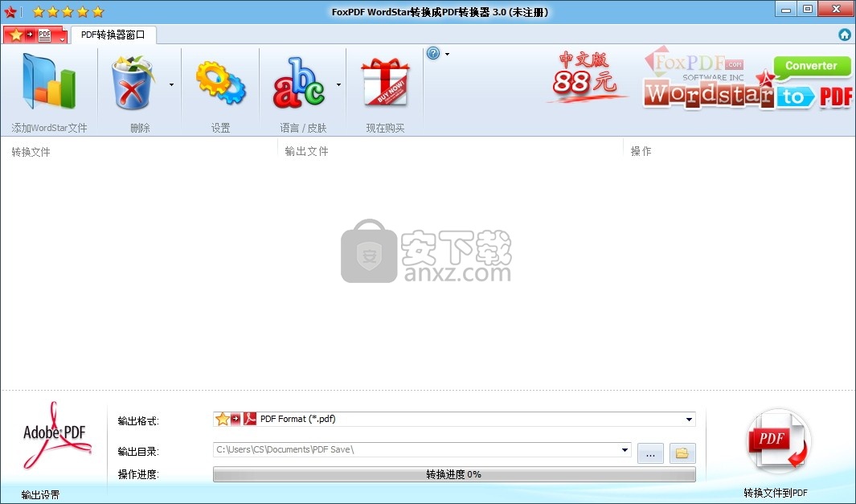
Task: Maximize the FoxPDF window
Action: [x=808, y=10]
